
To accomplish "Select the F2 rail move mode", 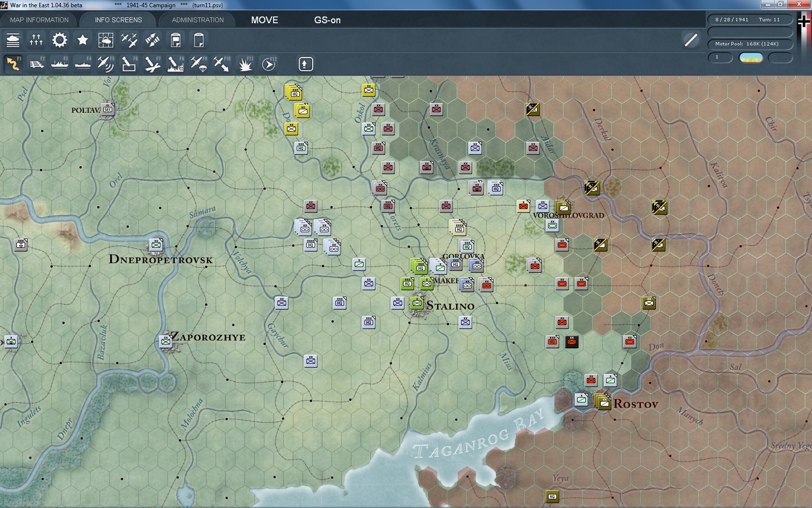I will pyautogui.click(x=36, y=64).
